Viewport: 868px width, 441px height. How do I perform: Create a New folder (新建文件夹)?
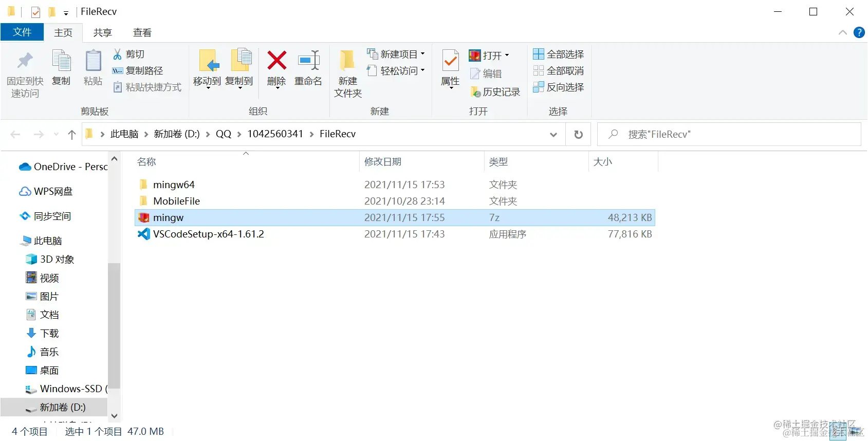(x=348, y=73)
